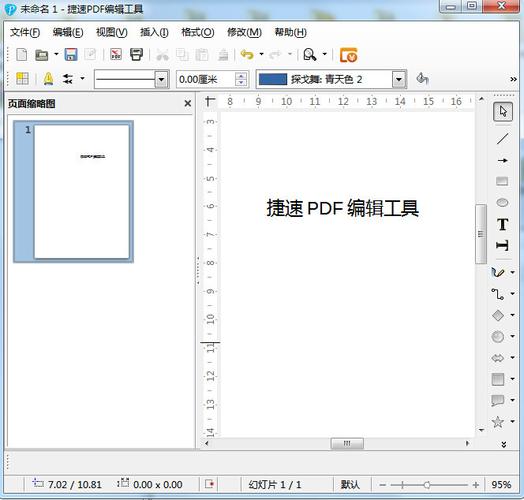Open the 格式(O) menu
The image size is (524, 500).
pyautogui.click(x=198, y=32)
